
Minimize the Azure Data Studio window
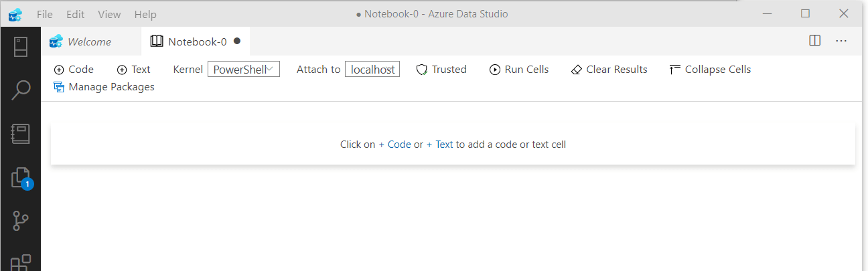pyautogui.click(x=767, y=14)
